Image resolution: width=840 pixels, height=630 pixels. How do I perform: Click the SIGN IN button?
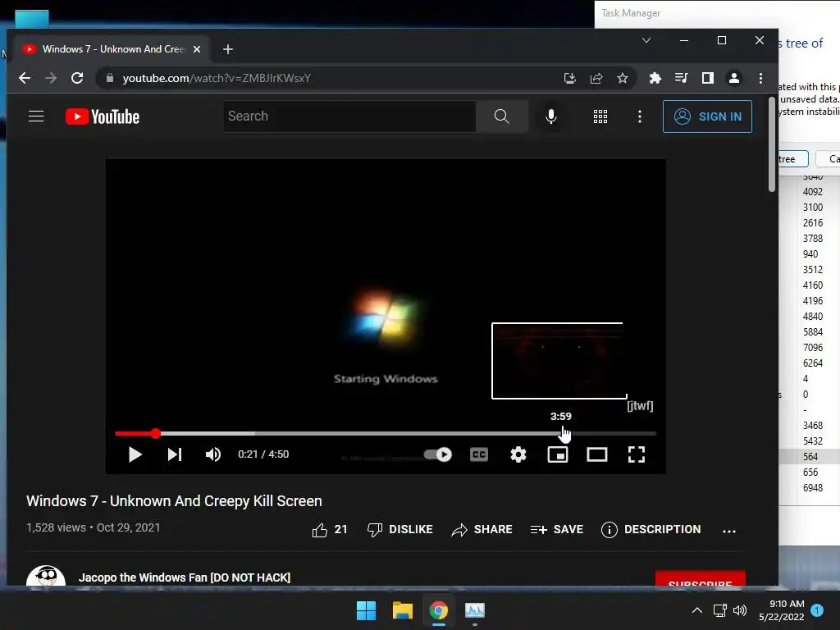pyautogui.click(x=707, y=116)
